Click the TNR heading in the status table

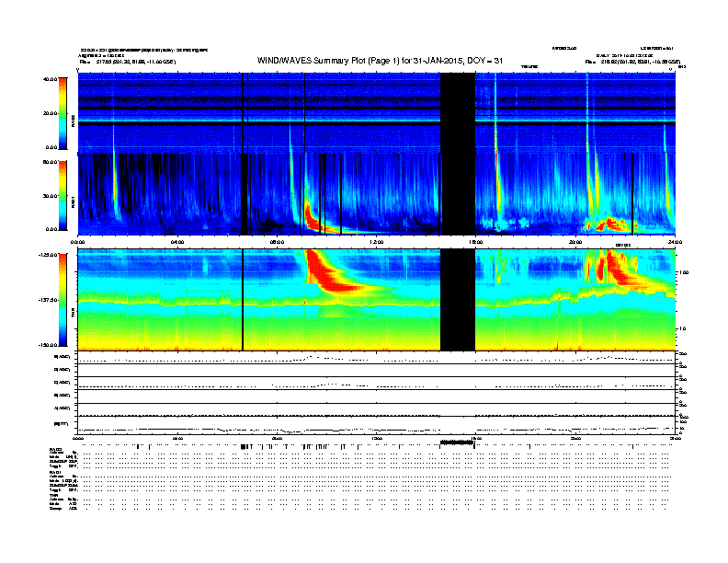pyautogui.click(x=53, y=495)
